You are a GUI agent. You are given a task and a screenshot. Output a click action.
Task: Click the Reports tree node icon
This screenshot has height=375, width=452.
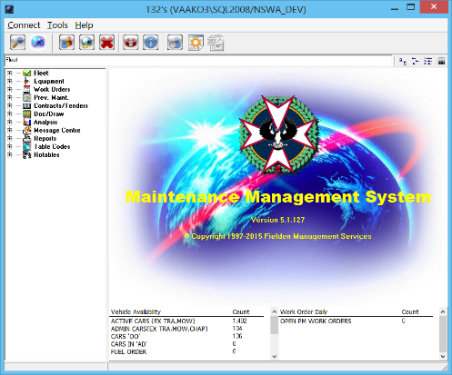pos(27,138)
